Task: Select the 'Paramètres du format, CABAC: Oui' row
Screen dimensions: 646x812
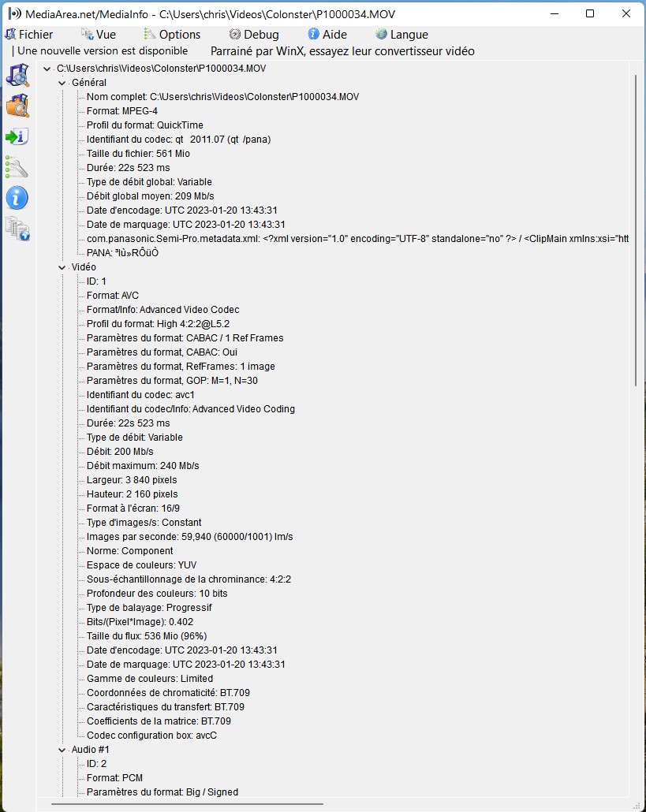Action: coord(162,352)
